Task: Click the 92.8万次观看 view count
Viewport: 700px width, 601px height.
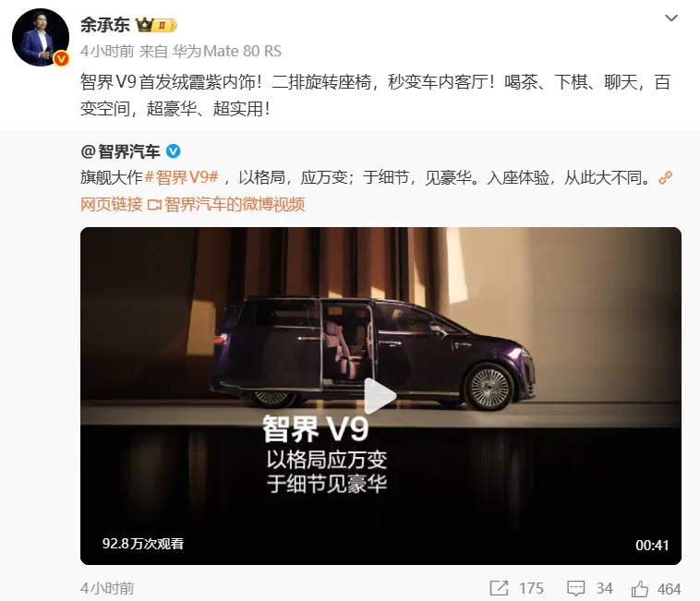Action: coord(143,544)
